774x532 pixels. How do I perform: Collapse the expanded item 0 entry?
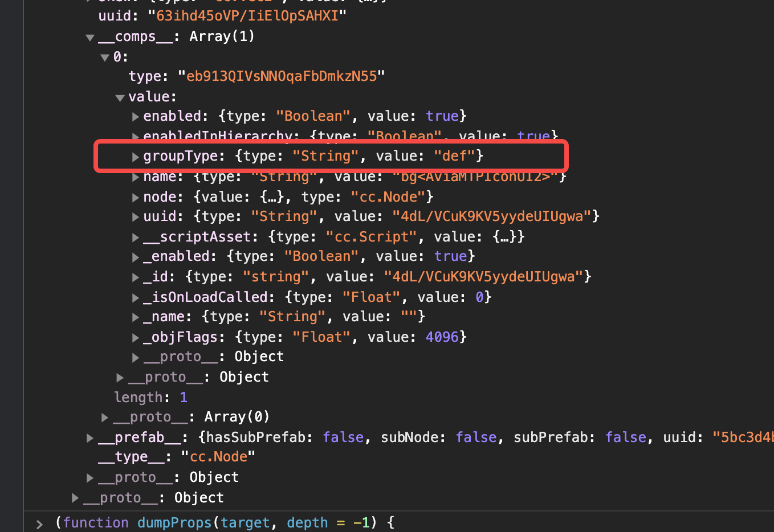click(x=105, y=57)
